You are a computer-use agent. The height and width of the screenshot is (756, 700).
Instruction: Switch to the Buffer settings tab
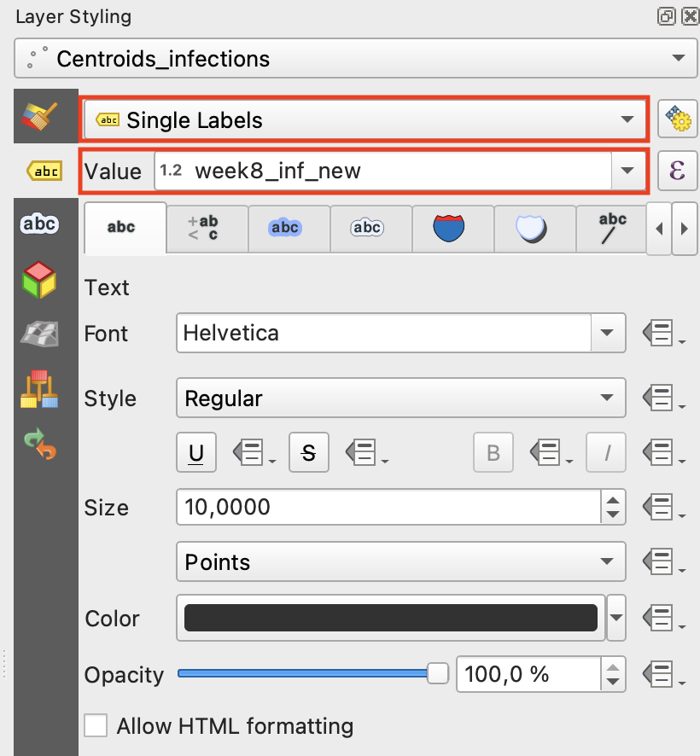coord(285,228)
